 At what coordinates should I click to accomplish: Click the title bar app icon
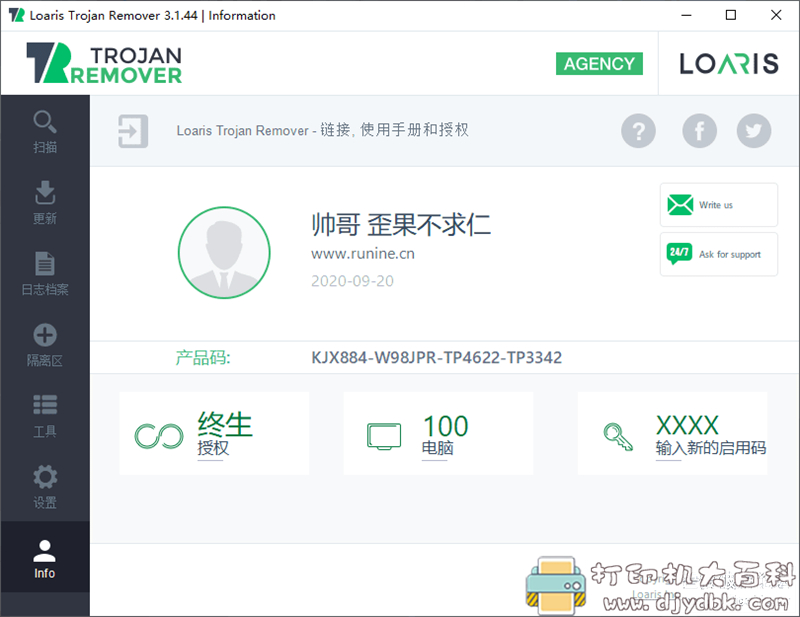(x=16, y=15)
